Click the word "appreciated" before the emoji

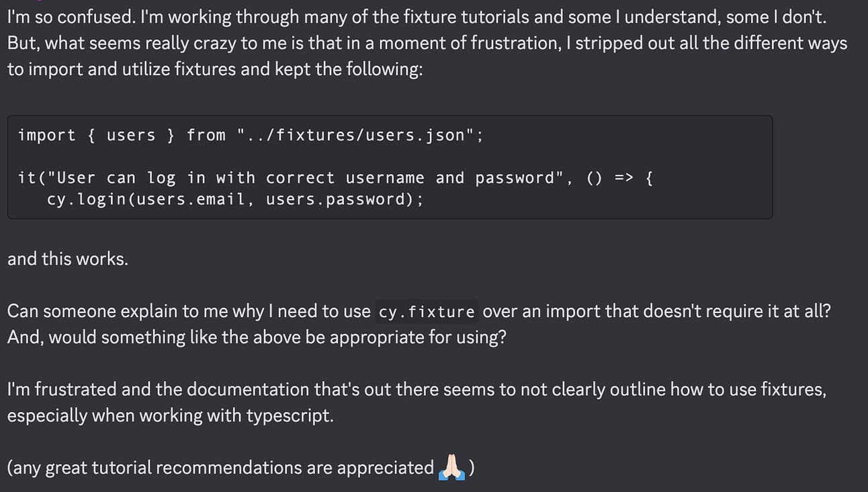click(385, 467)
